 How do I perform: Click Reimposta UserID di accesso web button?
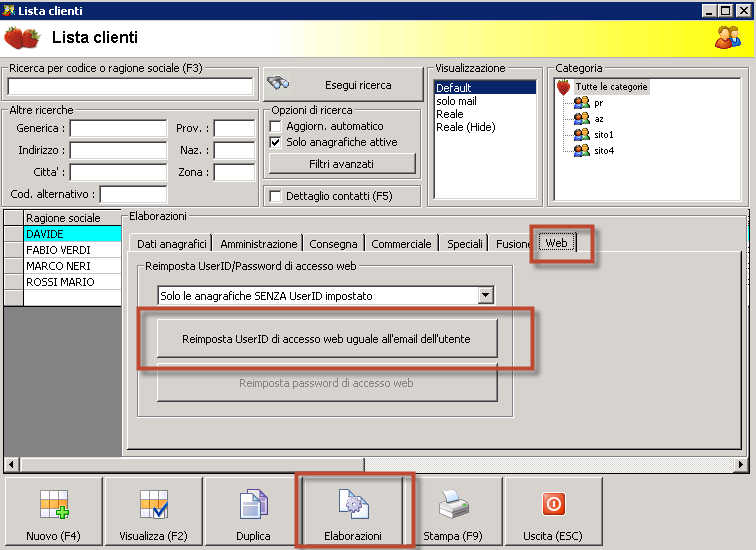point(327,339)
